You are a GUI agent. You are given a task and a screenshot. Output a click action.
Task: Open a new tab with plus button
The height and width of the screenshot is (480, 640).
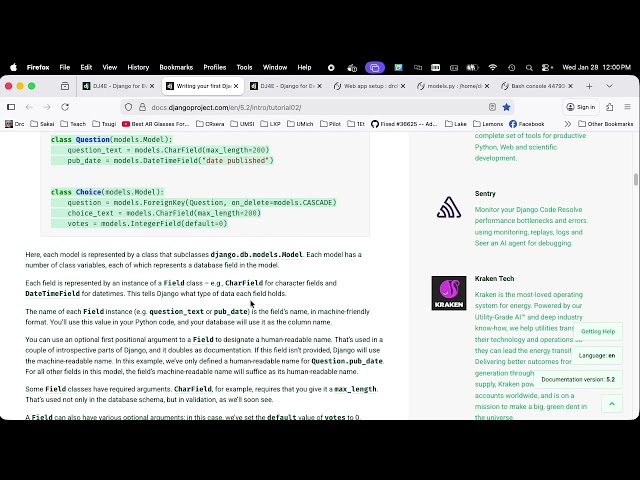(x=589, y=86)
